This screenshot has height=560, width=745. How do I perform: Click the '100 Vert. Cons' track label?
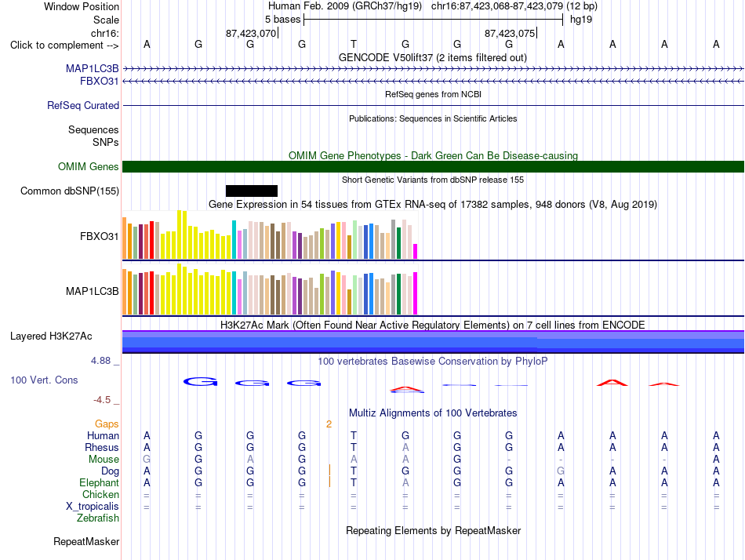44,380
